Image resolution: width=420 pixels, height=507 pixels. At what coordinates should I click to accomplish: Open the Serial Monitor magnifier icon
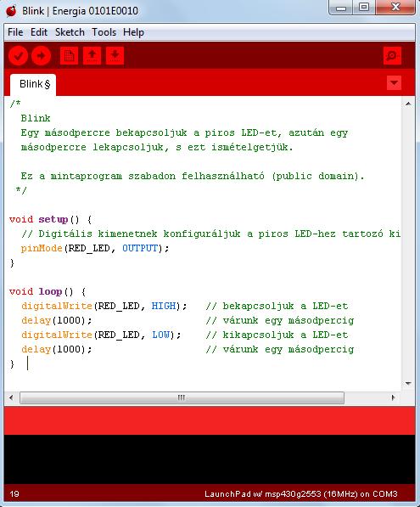pyautogui.click(x=392, y=55)
